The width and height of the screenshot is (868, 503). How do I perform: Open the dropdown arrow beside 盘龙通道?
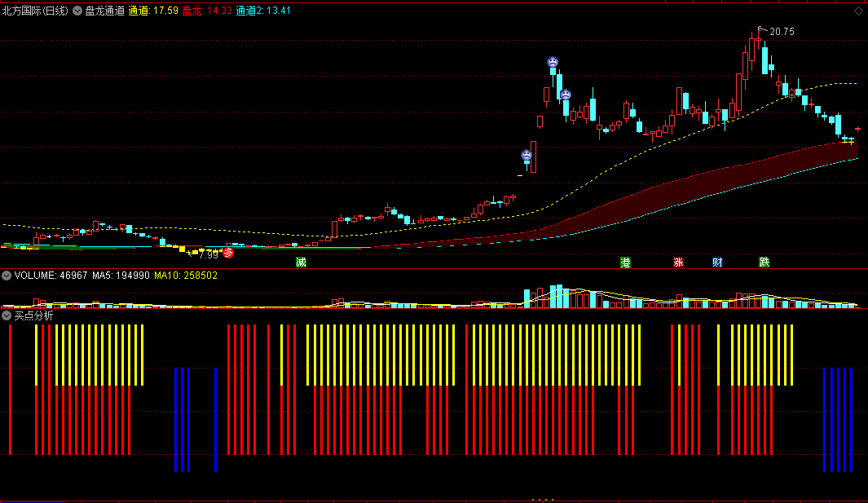77,11
